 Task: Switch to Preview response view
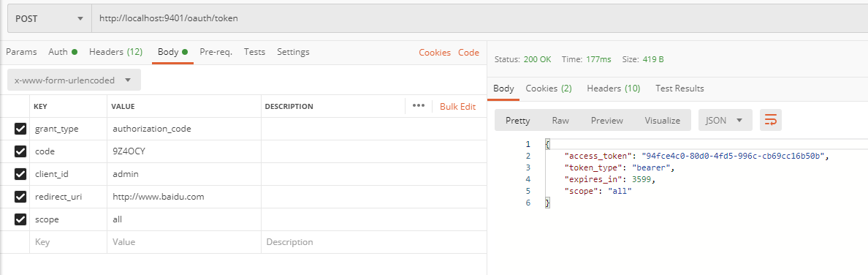(606, 120)
